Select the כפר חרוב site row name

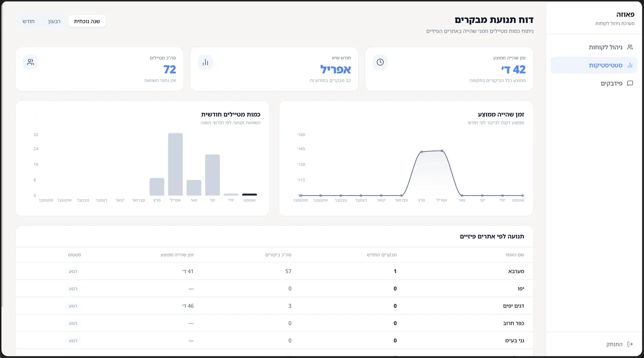[x=514, y=323]
